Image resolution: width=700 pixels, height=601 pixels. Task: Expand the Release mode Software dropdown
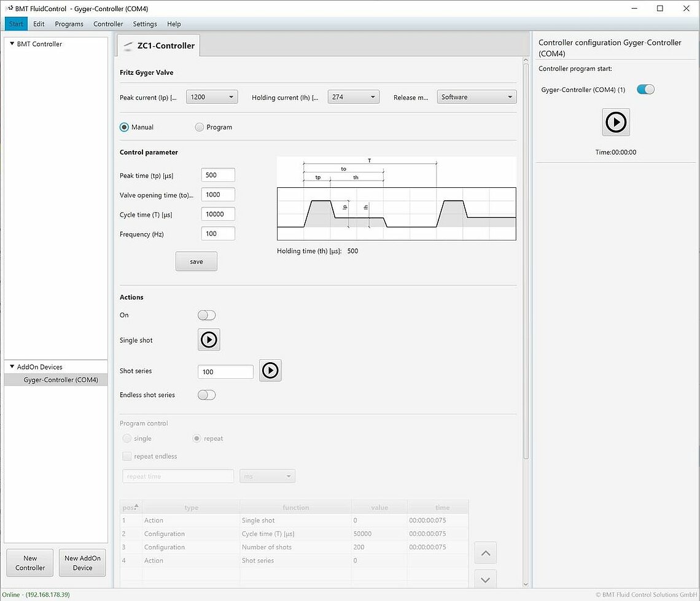click(x=476, y=97)
